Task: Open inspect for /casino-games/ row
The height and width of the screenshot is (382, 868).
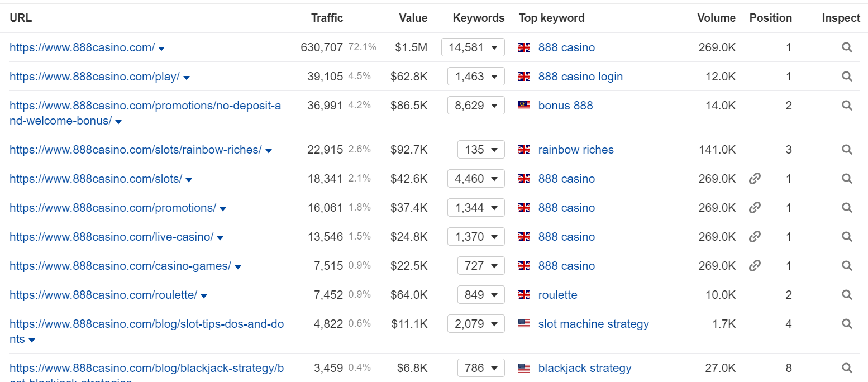Action: 847,266
